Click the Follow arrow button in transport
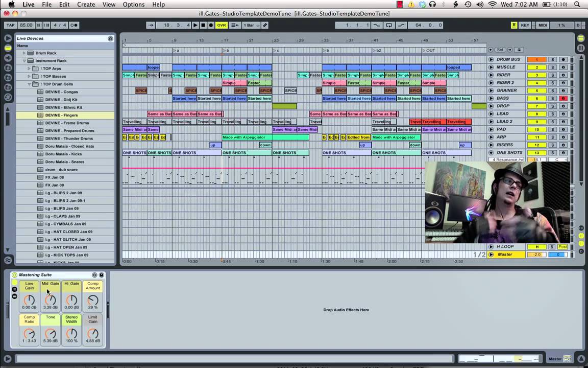This screenshot has height=368, width=588. click(151, 25)
